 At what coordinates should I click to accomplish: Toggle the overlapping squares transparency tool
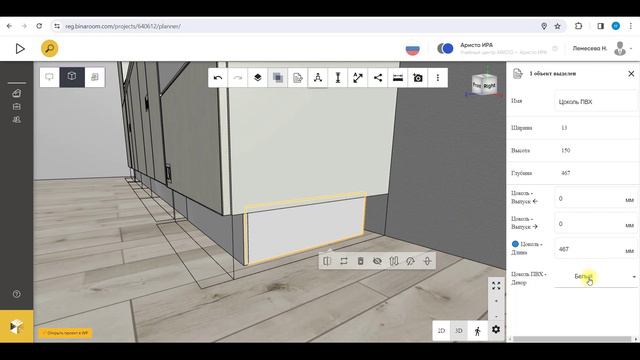[278, 78]
